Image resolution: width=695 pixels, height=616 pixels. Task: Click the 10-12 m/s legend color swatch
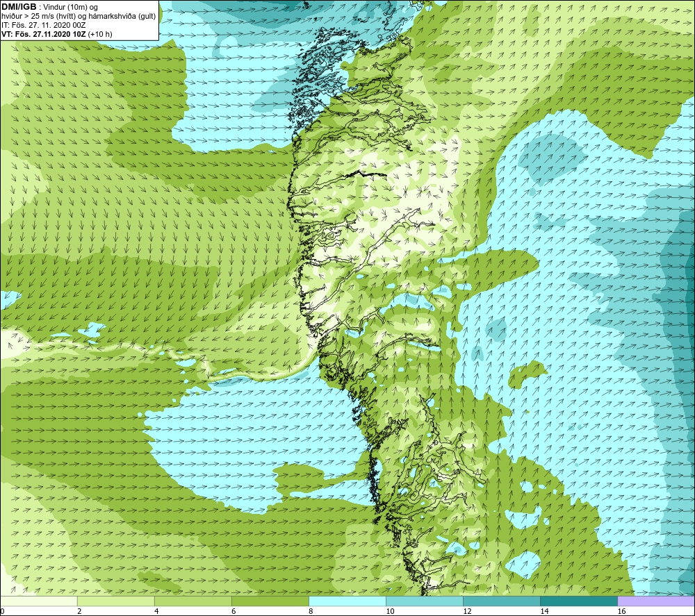tap(424, 601)
